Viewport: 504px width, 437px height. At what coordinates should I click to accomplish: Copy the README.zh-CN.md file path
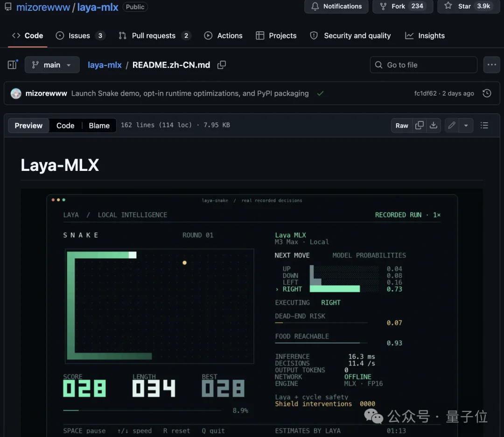(222, 65)
